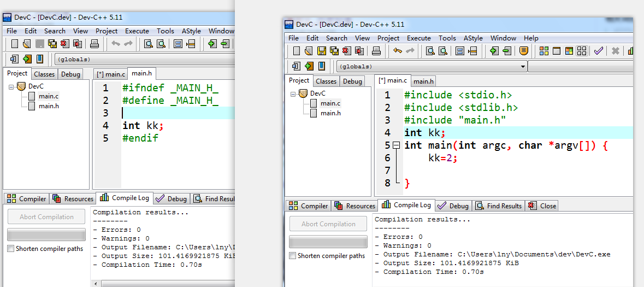Screen dimensions: 644x287
Task: Select Debug tab in left window sidebar
Action: pyautogui.click(x=70, y=74)
